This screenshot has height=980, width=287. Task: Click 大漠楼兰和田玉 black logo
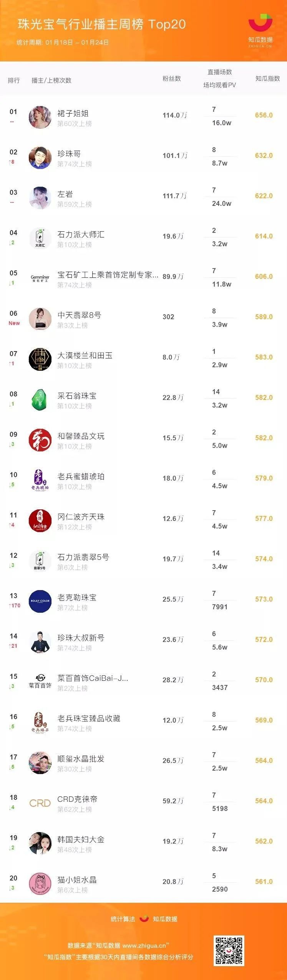[40, 359]
